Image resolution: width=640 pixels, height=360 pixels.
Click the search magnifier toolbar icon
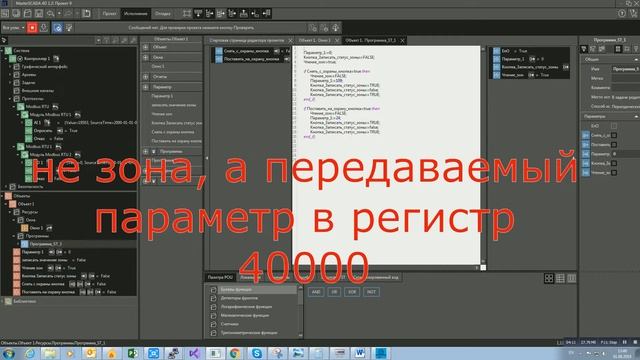[x=50, y=13]
